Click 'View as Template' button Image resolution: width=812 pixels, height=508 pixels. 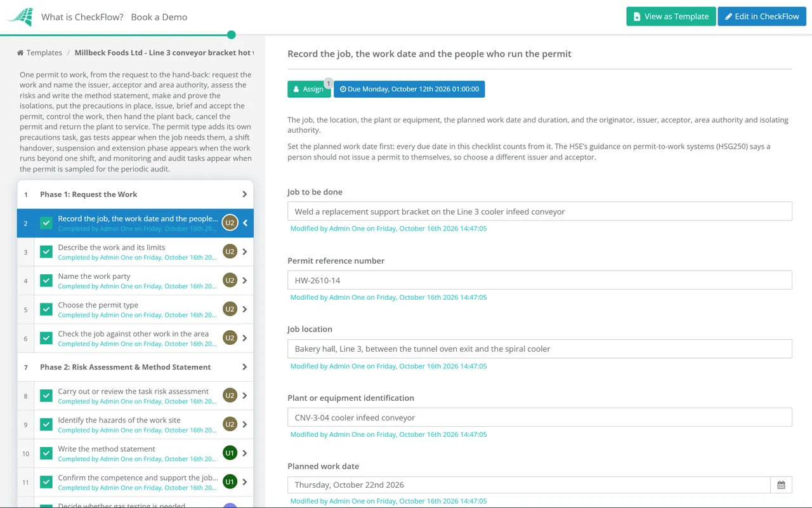click(671, 17)
